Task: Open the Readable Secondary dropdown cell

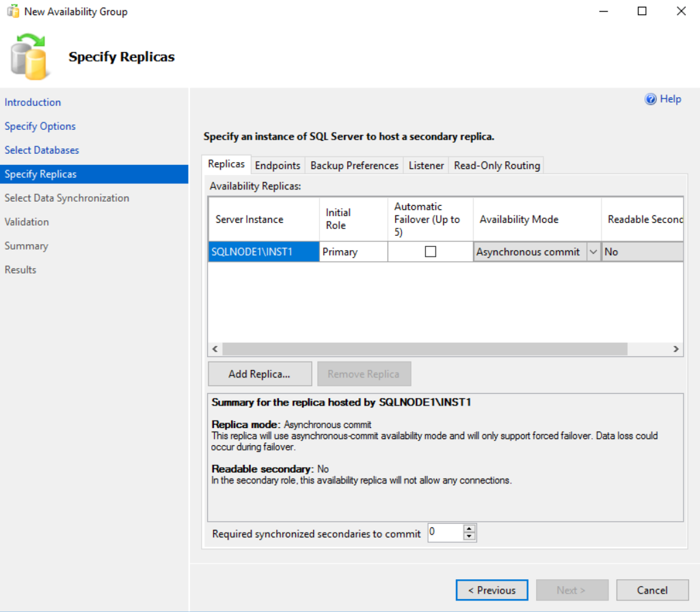Action: (642, 252)
